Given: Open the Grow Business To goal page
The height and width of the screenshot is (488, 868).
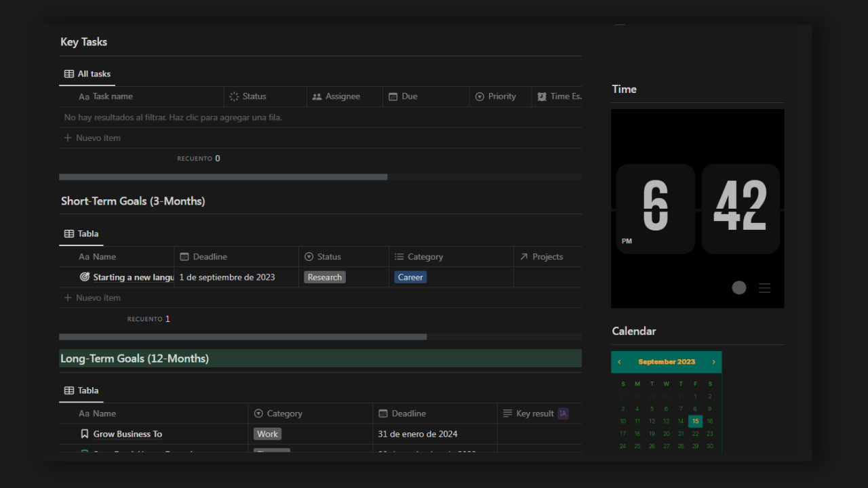Looking at the screenshot, I should coord(127,434).
